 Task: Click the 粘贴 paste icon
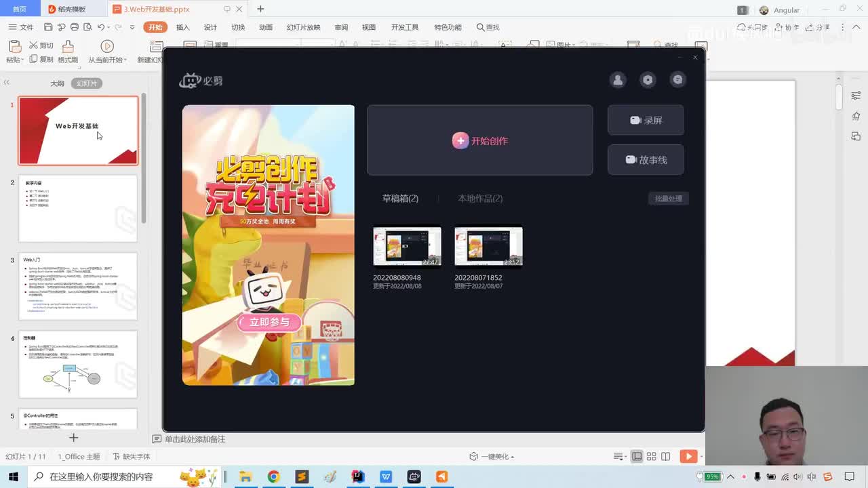14,46
